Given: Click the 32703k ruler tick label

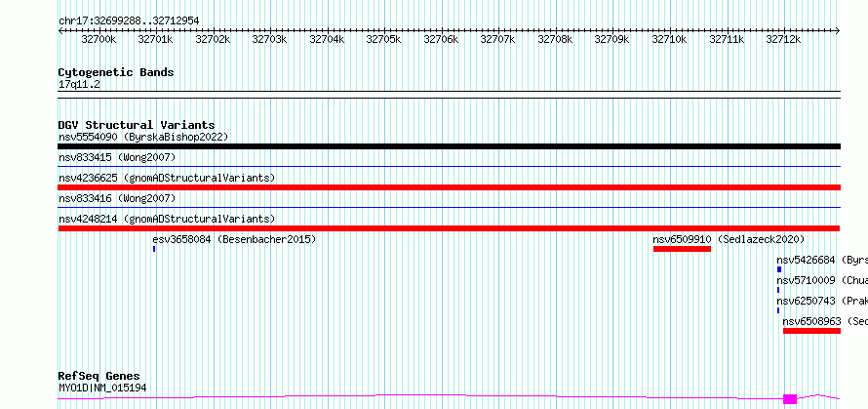Looking at the screenshot, I should (x=269, y=39).
